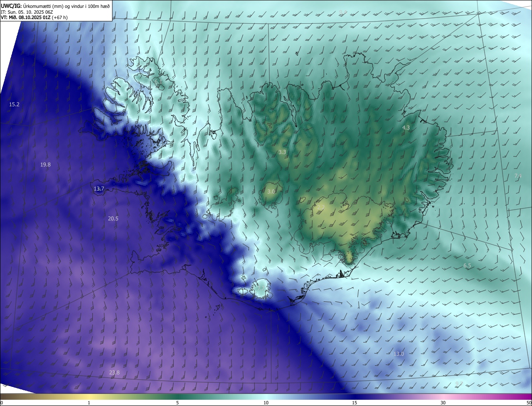This screenshot has width=532, height=406.
Task: Click the 13.7 value label near the peninsula
Action: [x=99, y=188]
